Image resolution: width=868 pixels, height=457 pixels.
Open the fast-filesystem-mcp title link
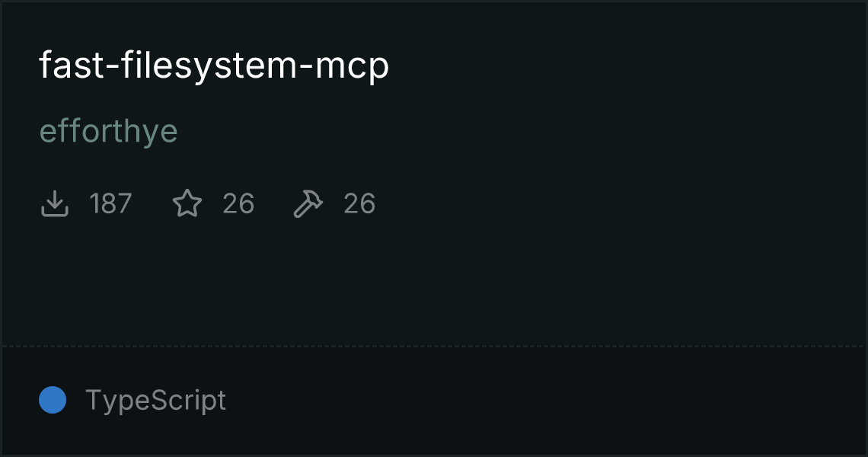point(214,66)
